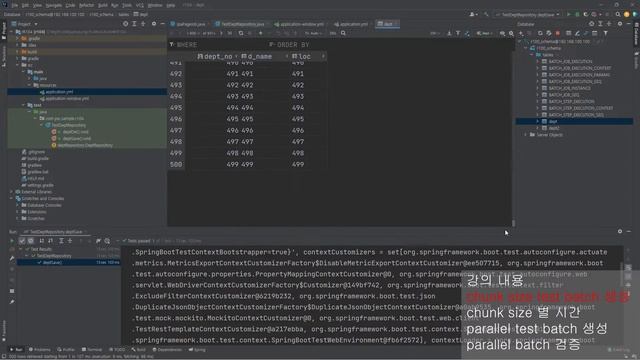Click the filter funnel icon in Database toolbar

click(x=605, y=33)
